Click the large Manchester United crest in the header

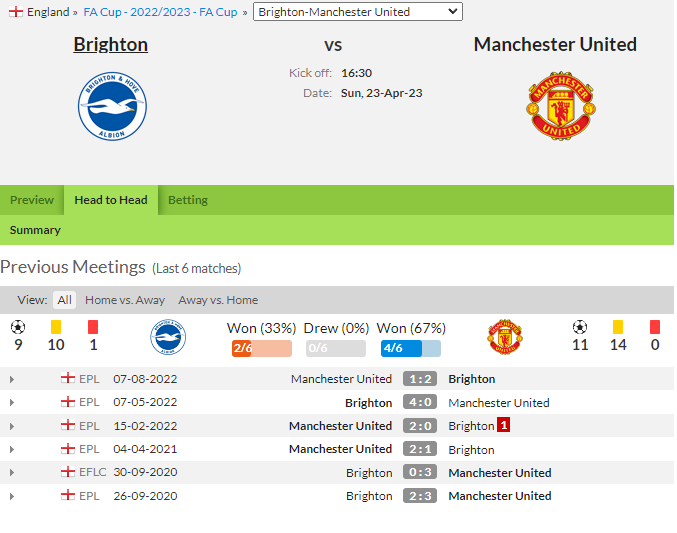[560, 106]
